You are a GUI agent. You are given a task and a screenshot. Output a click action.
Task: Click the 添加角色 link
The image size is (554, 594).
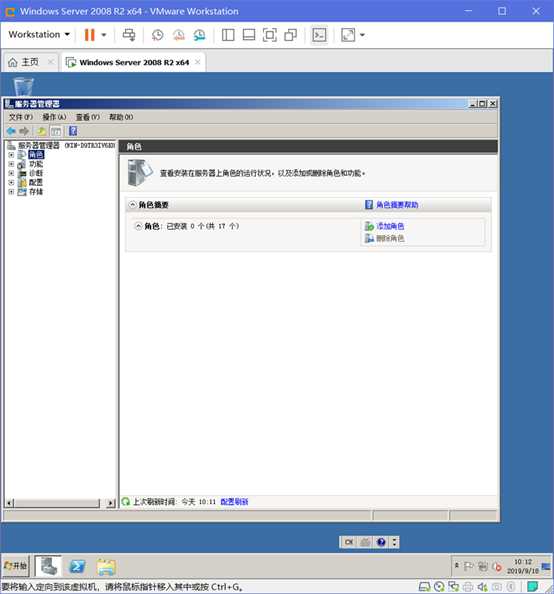point(390,226)
